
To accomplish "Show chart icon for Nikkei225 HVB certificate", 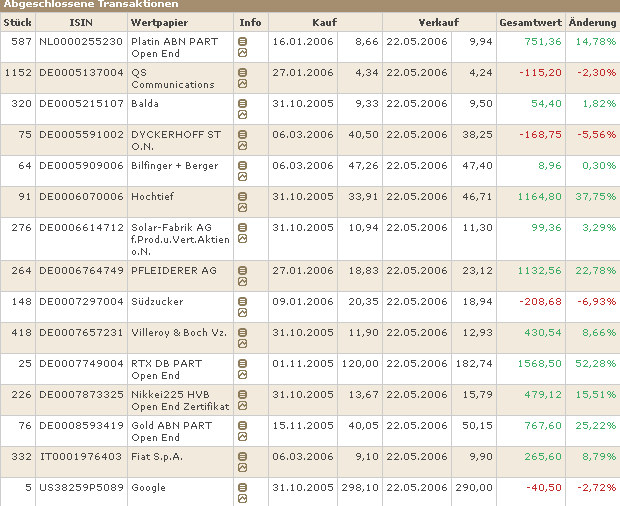I will (x=242, y=406).
